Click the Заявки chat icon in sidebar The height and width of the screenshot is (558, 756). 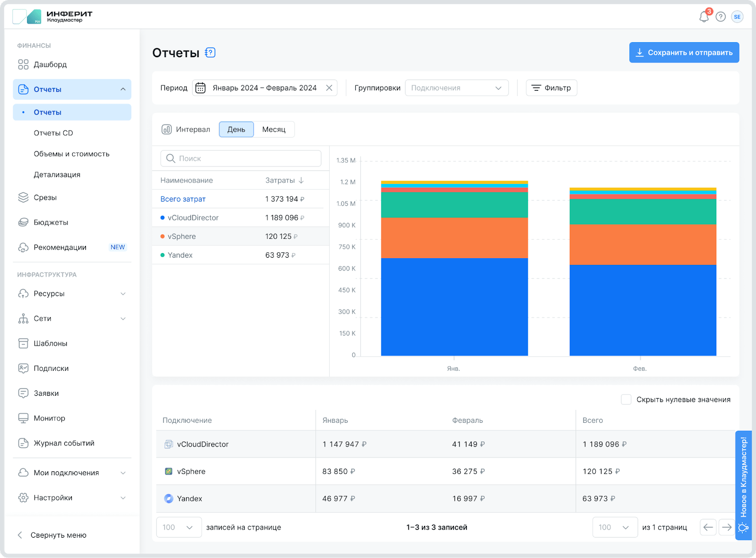23,393
